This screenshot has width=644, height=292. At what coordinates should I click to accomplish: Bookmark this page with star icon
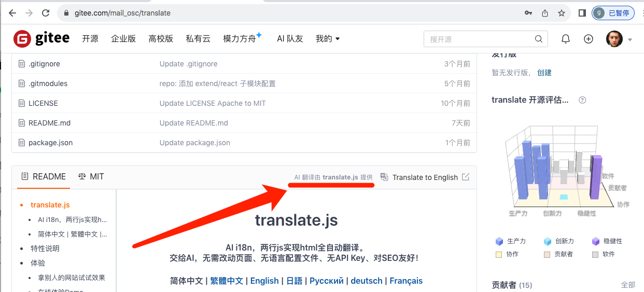click(x=561, y=13)
